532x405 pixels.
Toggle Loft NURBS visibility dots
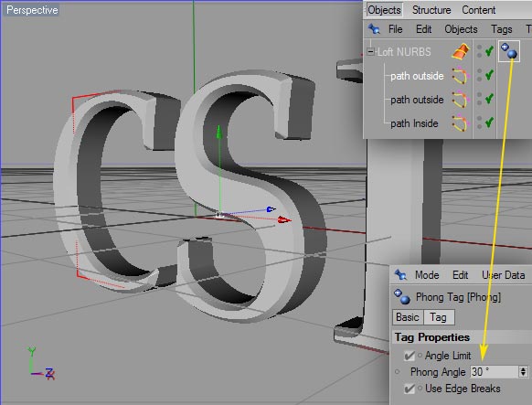[x=479, y=51]
